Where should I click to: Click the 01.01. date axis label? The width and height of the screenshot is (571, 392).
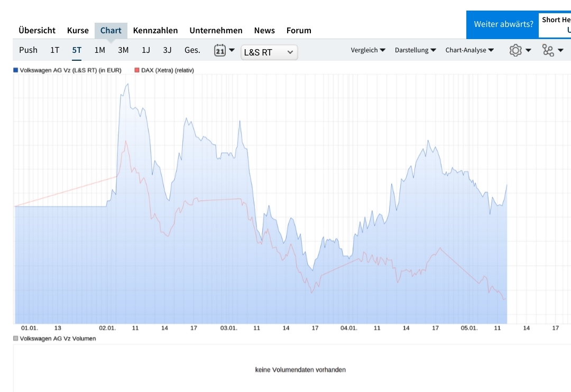pos(30,328)
